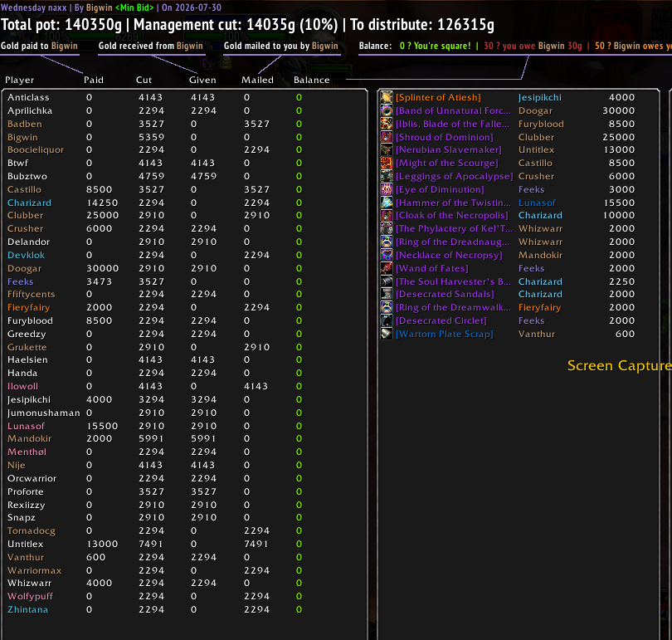
Task: Click the Shroud of Dominion cloak icon
Action: [x=387, y=137]
